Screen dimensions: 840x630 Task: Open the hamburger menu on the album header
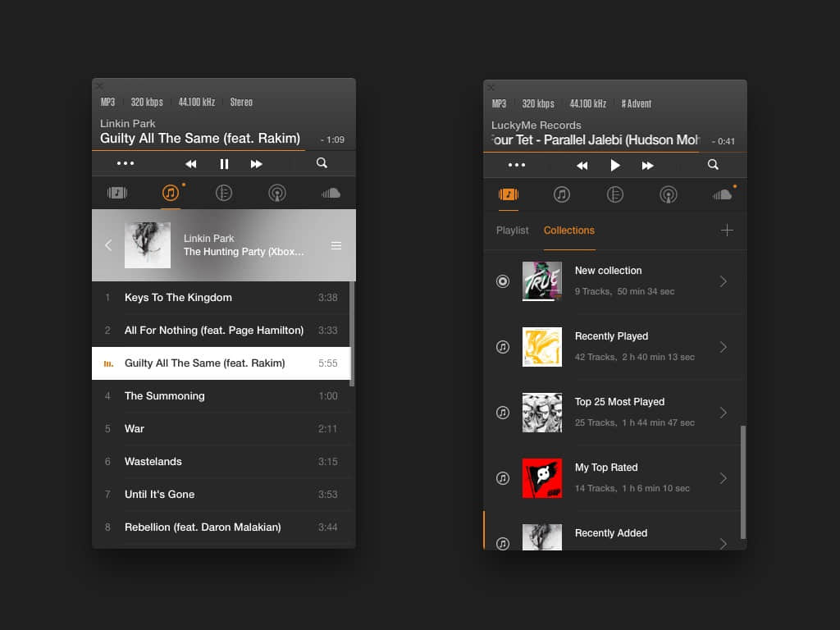336,245
